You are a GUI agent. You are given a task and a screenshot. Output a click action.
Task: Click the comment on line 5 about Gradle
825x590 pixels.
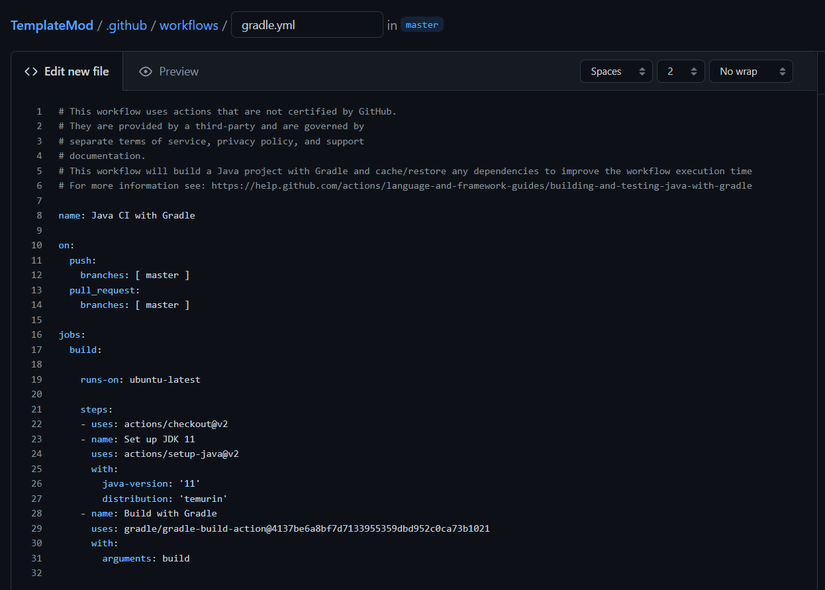pyautogui.click(x=405, y=171)
